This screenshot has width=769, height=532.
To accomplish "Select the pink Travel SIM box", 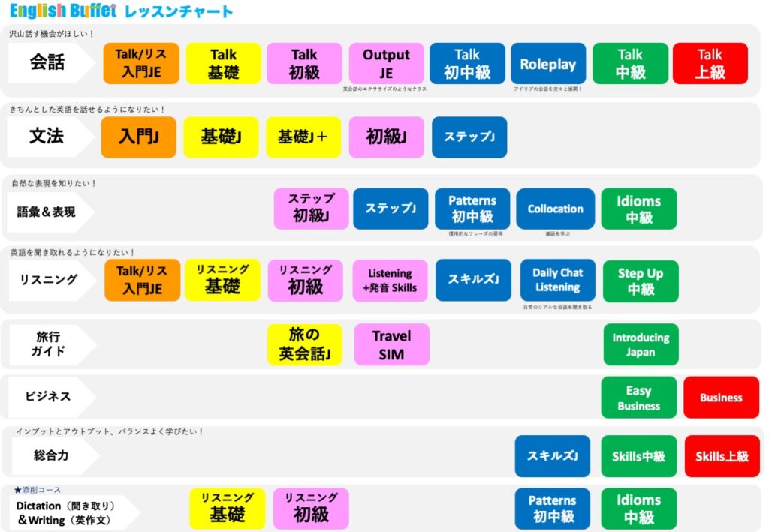I will [x=391, y=344].
